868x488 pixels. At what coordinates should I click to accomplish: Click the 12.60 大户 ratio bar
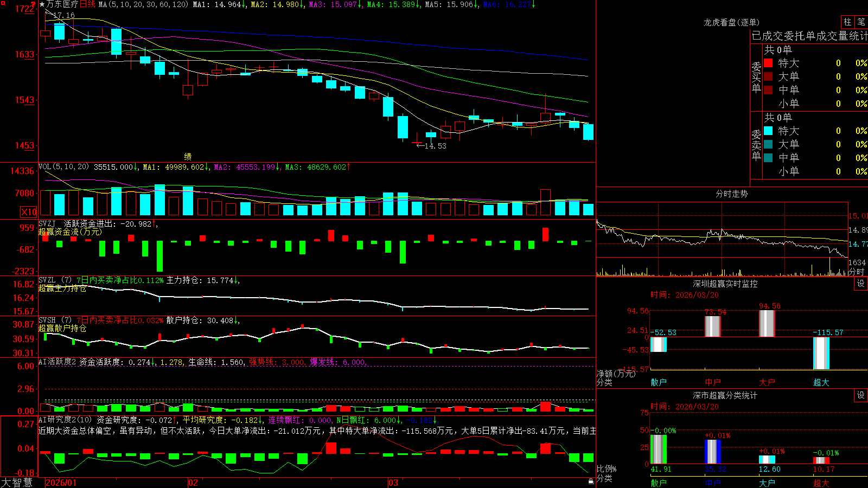tap(767, 460)
